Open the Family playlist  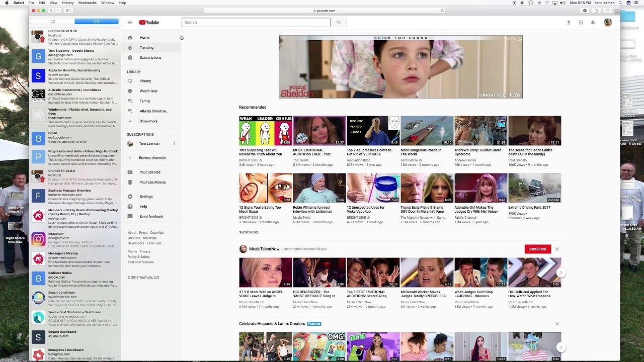(x=151, y=101)
